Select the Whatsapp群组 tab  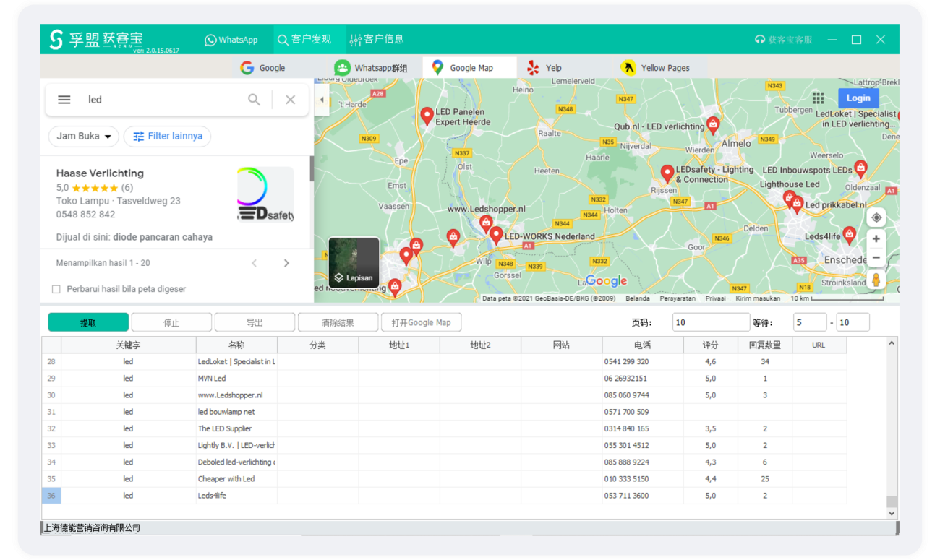tap(371, 68)
